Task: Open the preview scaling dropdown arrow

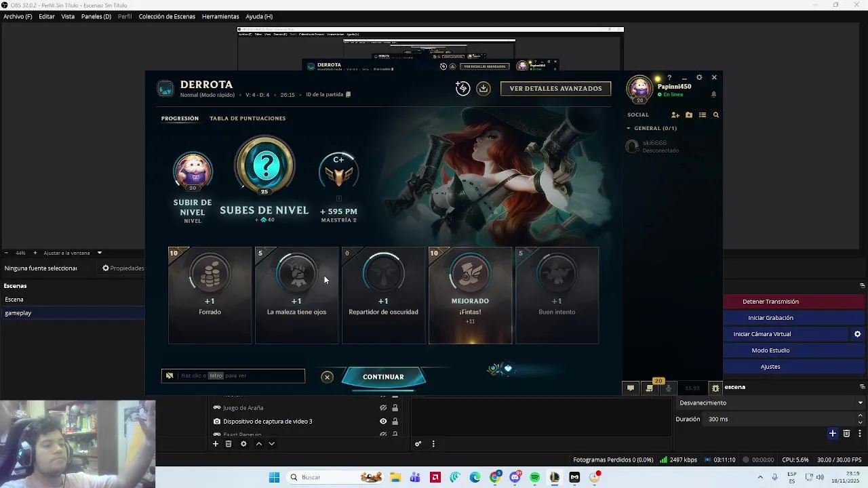Action: pos(99,253)
